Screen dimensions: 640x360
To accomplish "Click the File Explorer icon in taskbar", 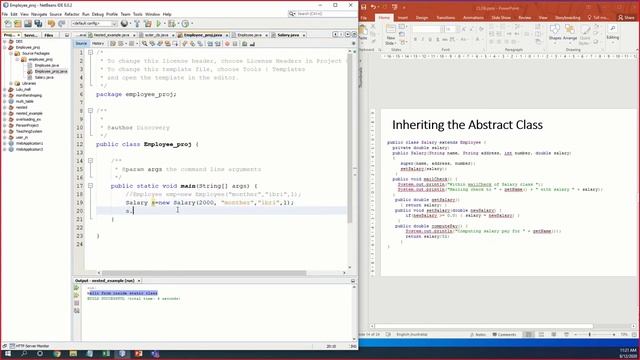I will coord(73,354).
